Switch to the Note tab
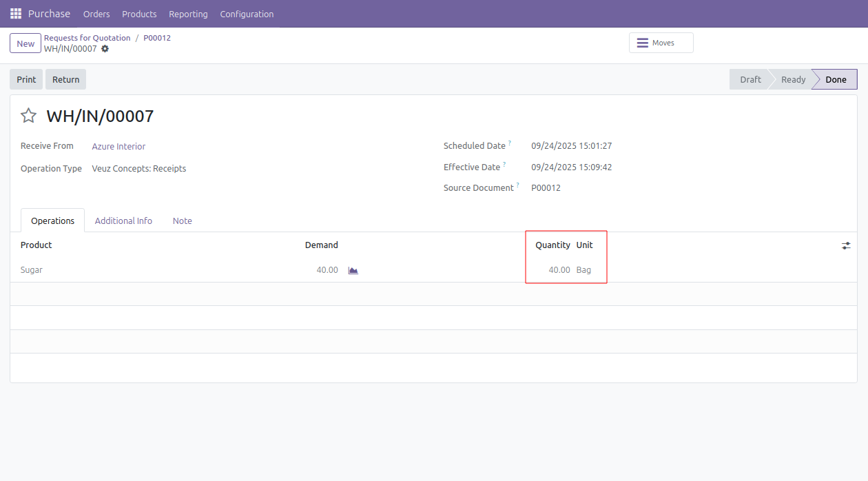The width and height of the screenshot is (868, 481). [x=182, y=221]
